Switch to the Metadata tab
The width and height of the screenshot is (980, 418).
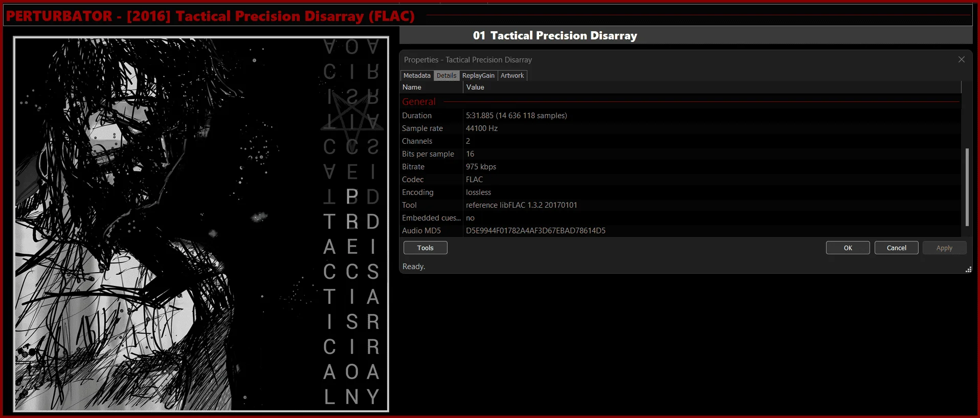coord(417,76)
